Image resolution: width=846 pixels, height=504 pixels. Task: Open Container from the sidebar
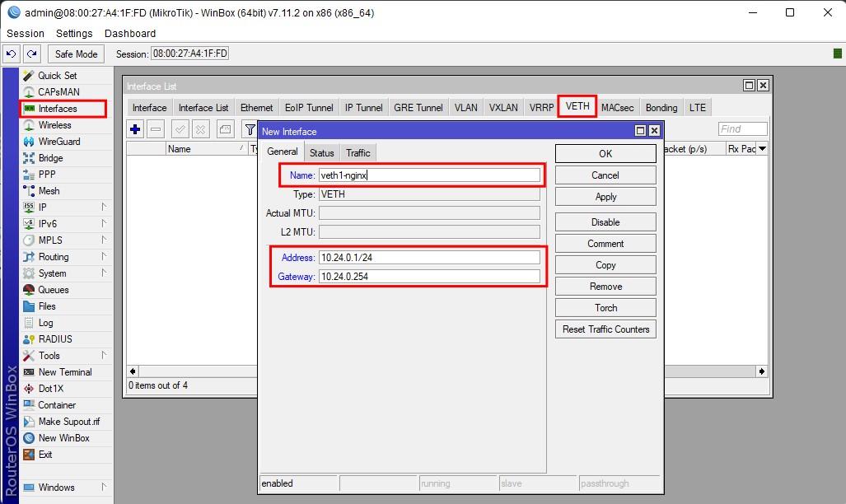click(x=57, y=405)
